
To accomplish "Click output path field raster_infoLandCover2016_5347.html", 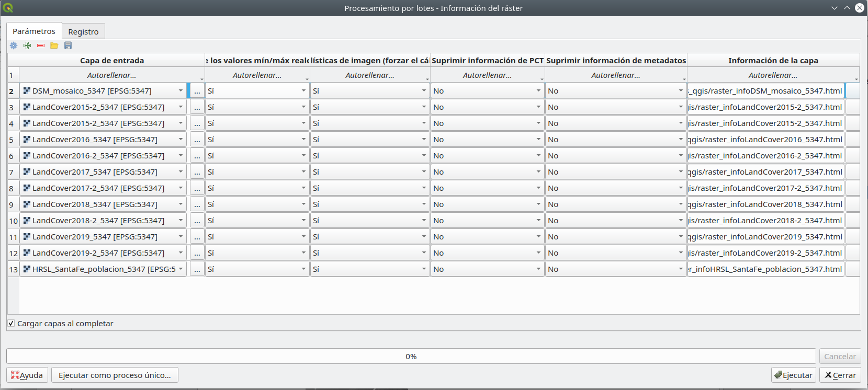I will 766,140.
